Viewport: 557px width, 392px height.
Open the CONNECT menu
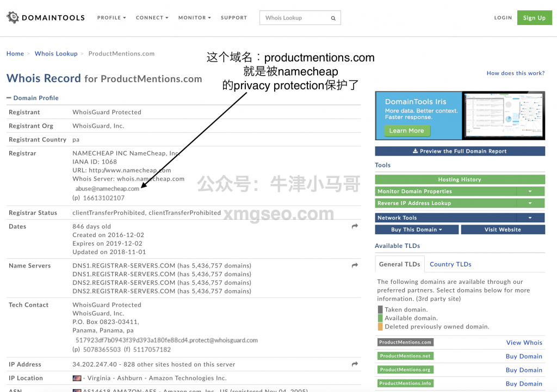click(x=152, y=17)
